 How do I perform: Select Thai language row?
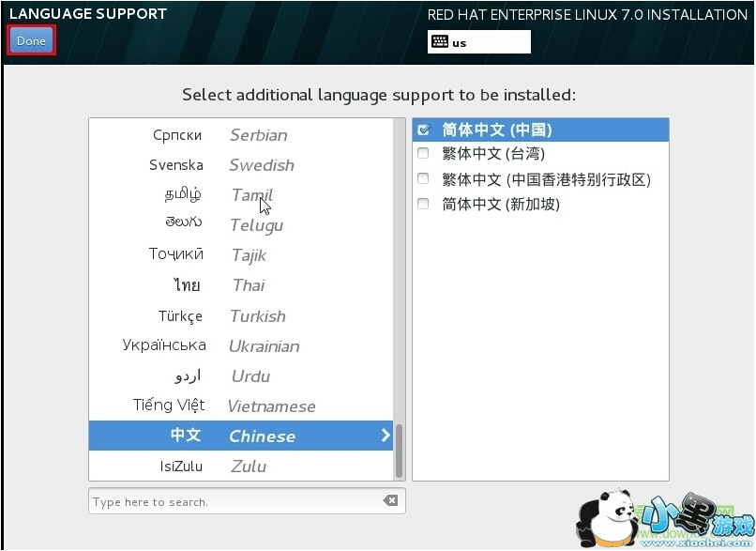[241, 285]
